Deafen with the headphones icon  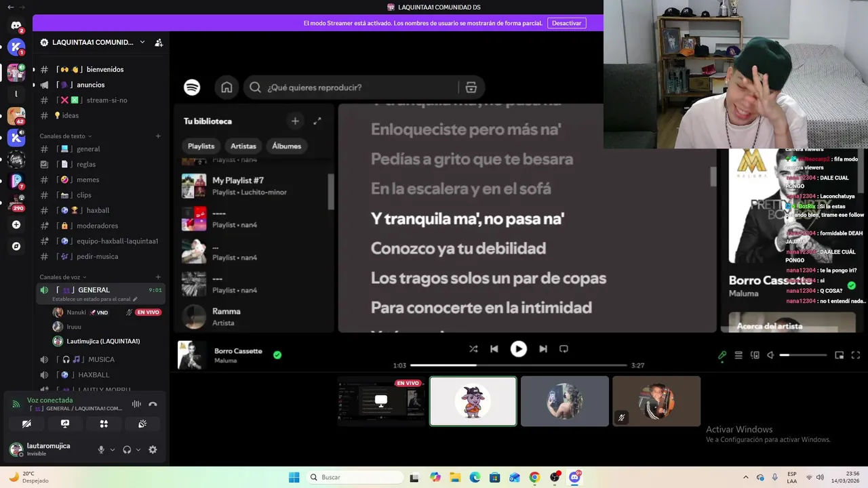point(127,449)
